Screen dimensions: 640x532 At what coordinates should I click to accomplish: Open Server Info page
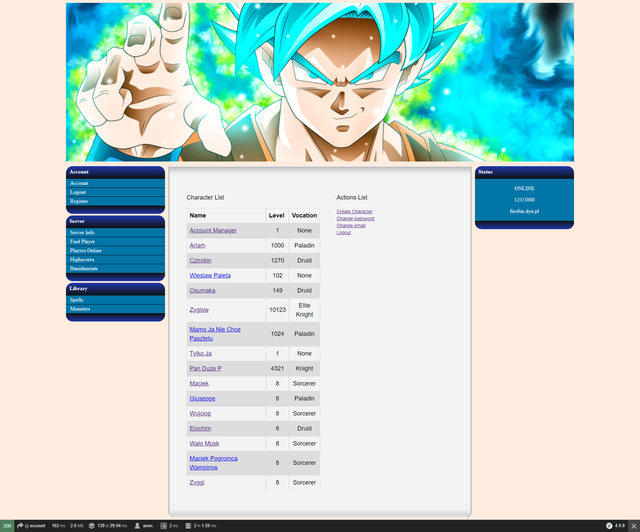pos(82,232)
